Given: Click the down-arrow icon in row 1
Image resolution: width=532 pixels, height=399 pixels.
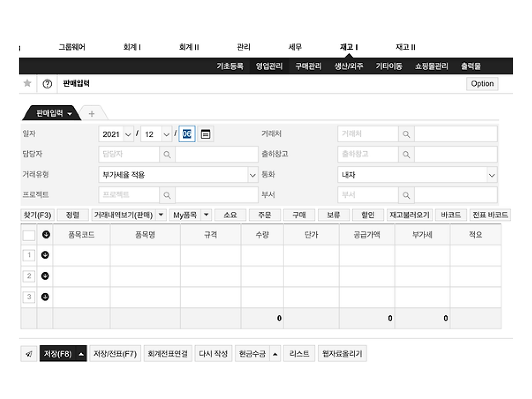Looking at the screenshot, I should click(45, 255).
